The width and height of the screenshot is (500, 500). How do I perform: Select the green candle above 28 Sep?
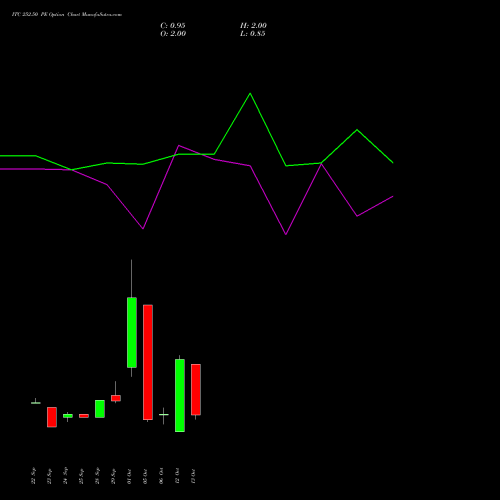pyautogui.click(x=100, y=409)
